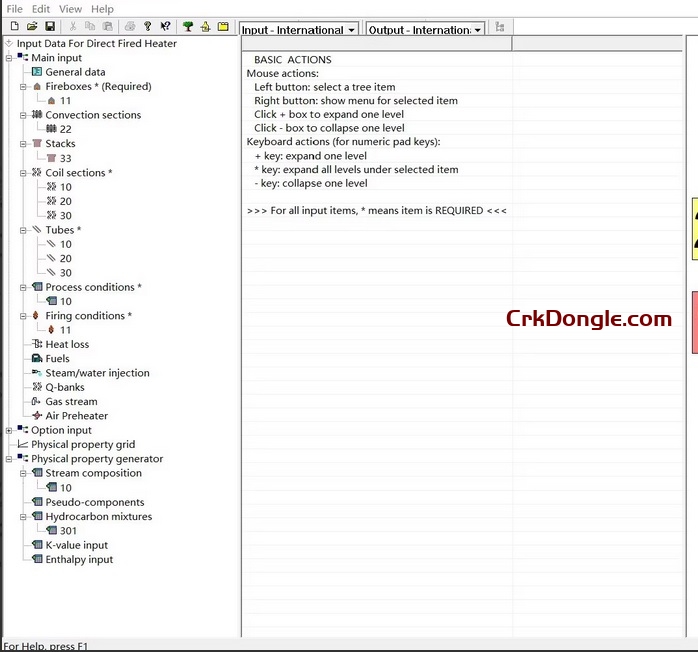Click the K-value input icon
This screenshot has height=652, width=698.
(37, 545)
